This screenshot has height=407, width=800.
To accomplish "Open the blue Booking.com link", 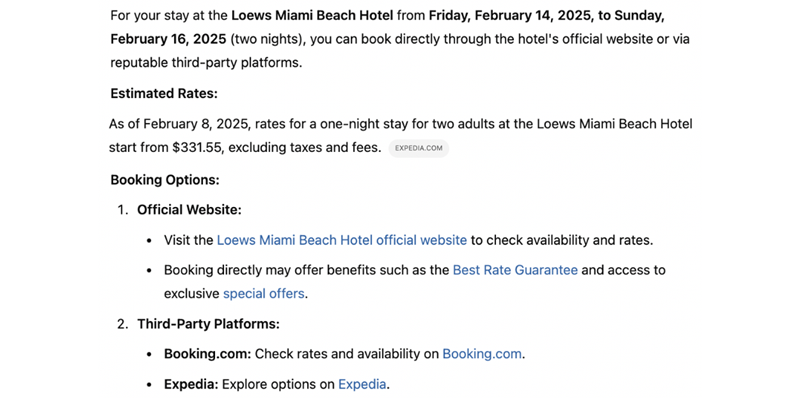I will point(482,354).
